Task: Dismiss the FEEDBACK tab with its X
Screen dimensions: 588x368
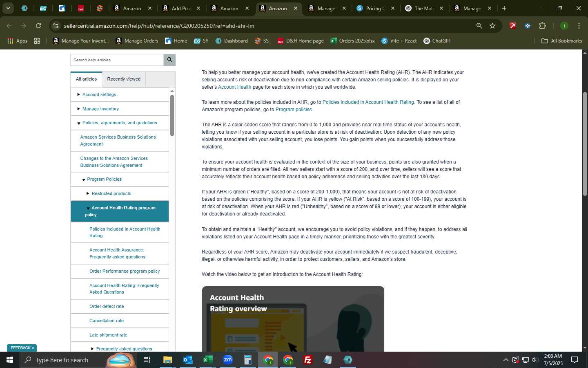Action: (33, 348)
